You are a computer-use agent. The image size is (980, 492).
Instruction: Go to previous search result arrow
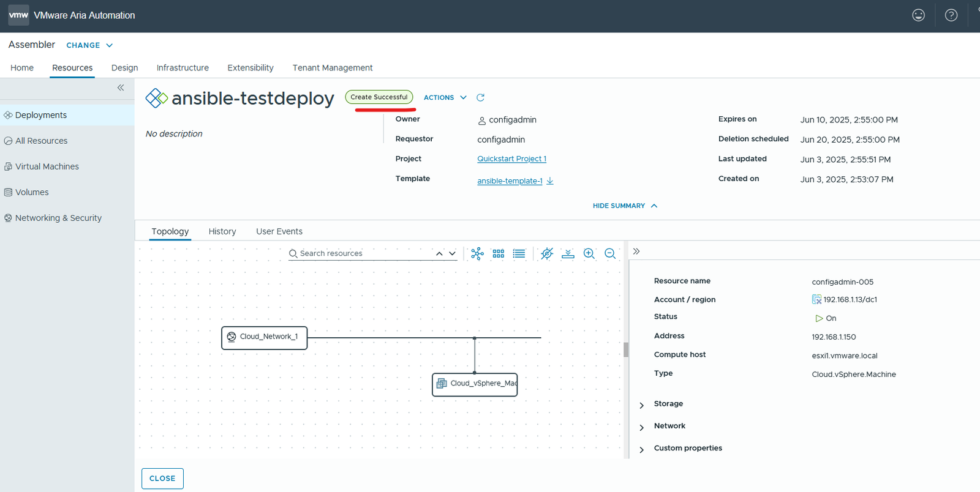[439, 253]
